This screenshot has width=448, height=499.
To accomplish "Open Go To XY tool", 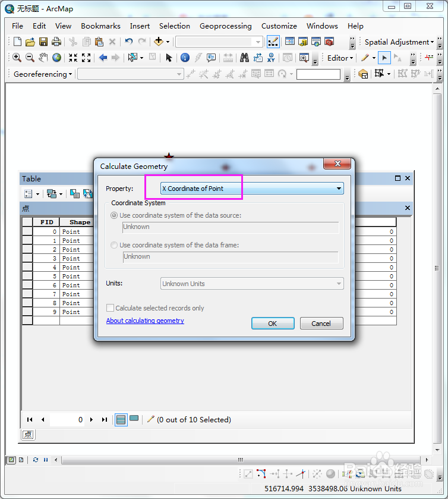I will pyautogui.click(x=271, y=58).
